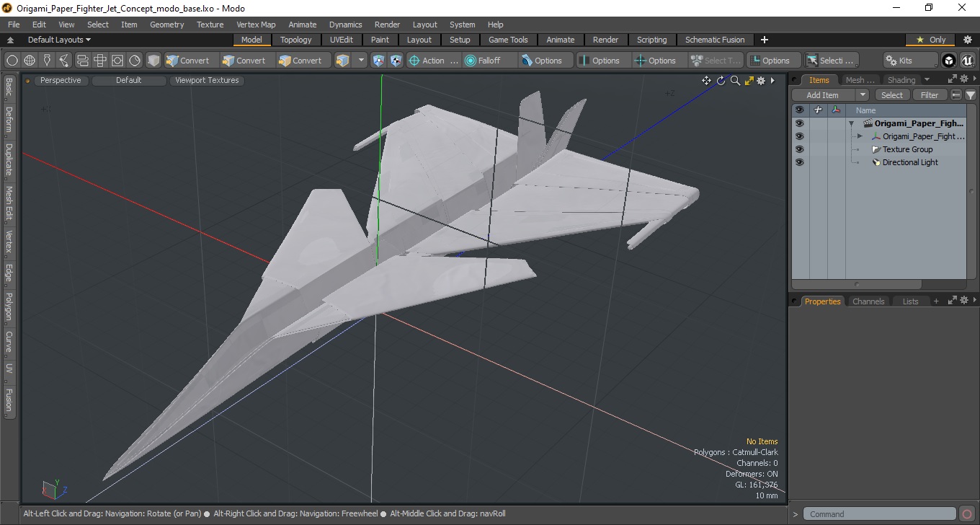Image resolution: width=980 pixels, height=525 pixels.
Task: Open the Shading tab
Action: pos(901,80)
